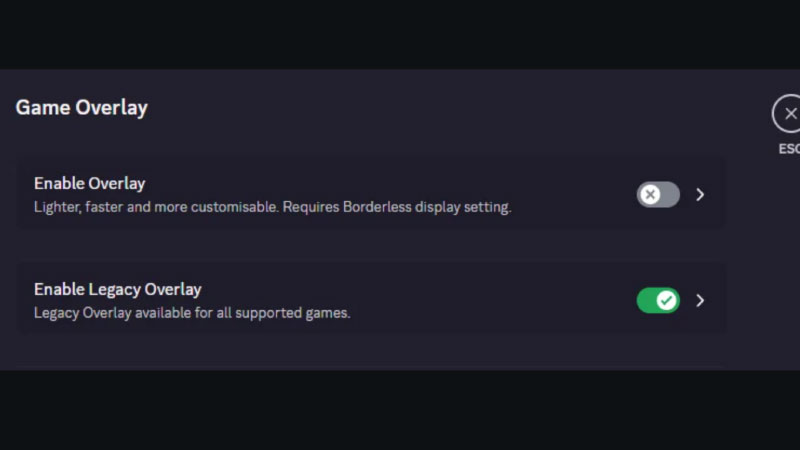
Task: Close settings with the circled X icon
Action: pyautogui.click(x=789, y=114)
